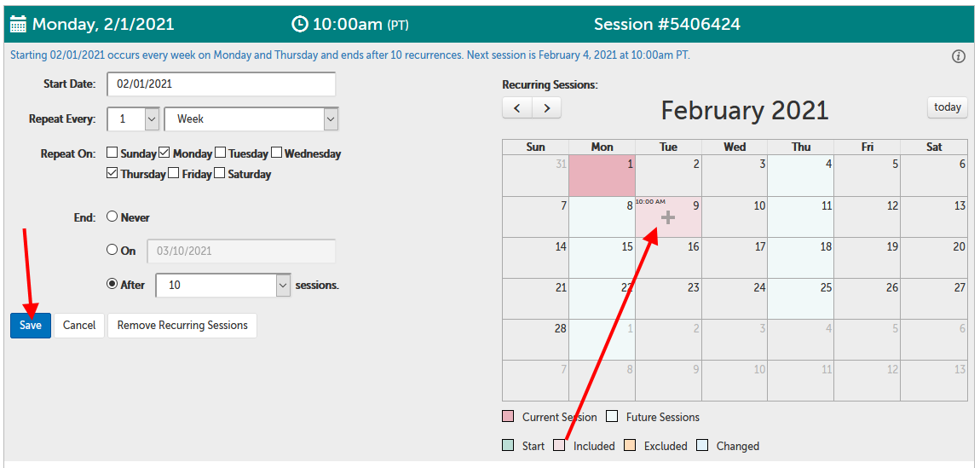
Task: Click the clock icon next to 10:00am
Action: tap(299, 24)
